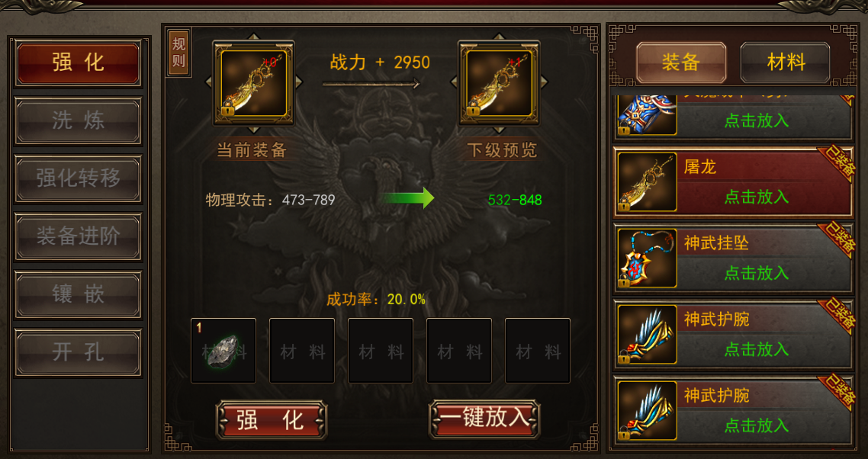868x459 pixels.
Task: Click 点击放入 for 神武挂坠
Action: click(x=756, y=273)
